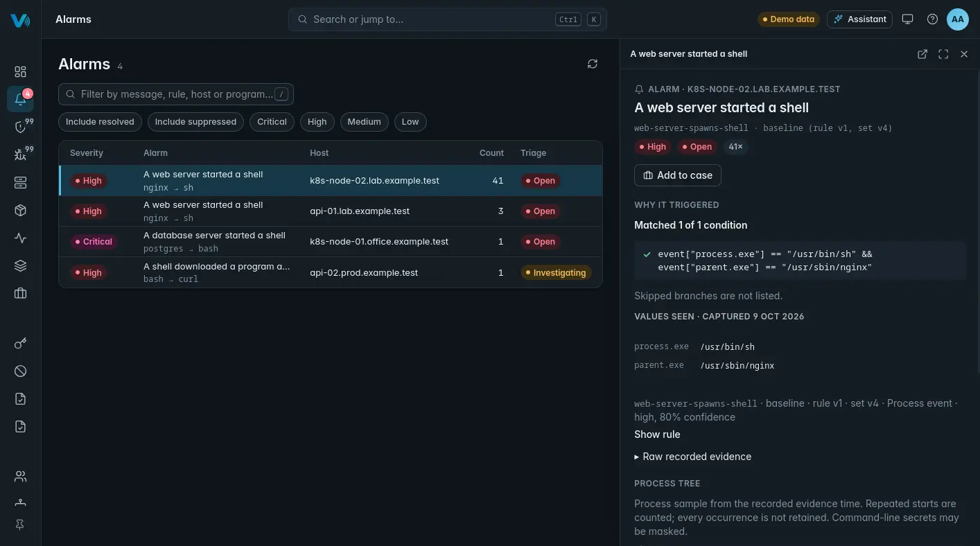
Task: Toggle the Critical severity filter chip
Action: pyautogui.click(x=272, y=122)
